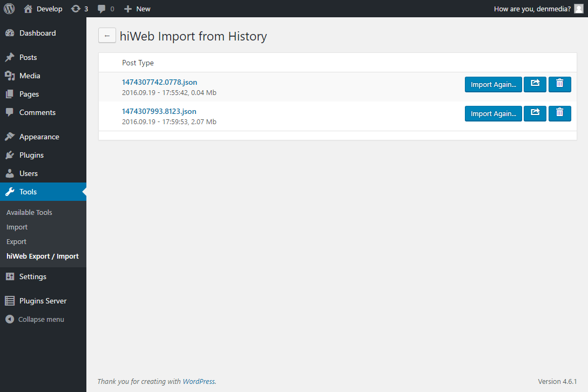
Task: Click Import Again for 1474307742.0778.json
Action: click(x=493, y=84)
